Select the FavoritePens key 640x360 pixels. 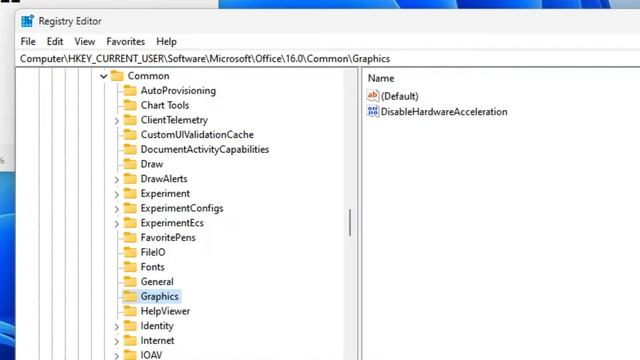click(x=168, y=238)
